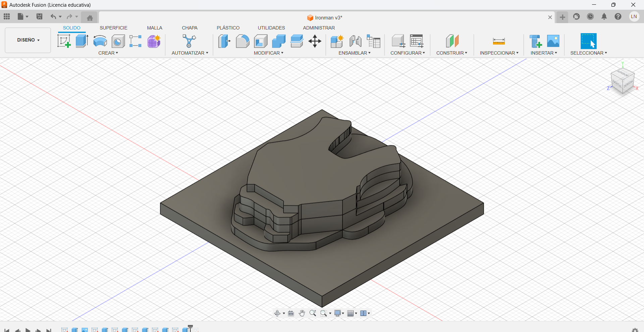Click the Insert Canvas image icon

click(553, 41)
